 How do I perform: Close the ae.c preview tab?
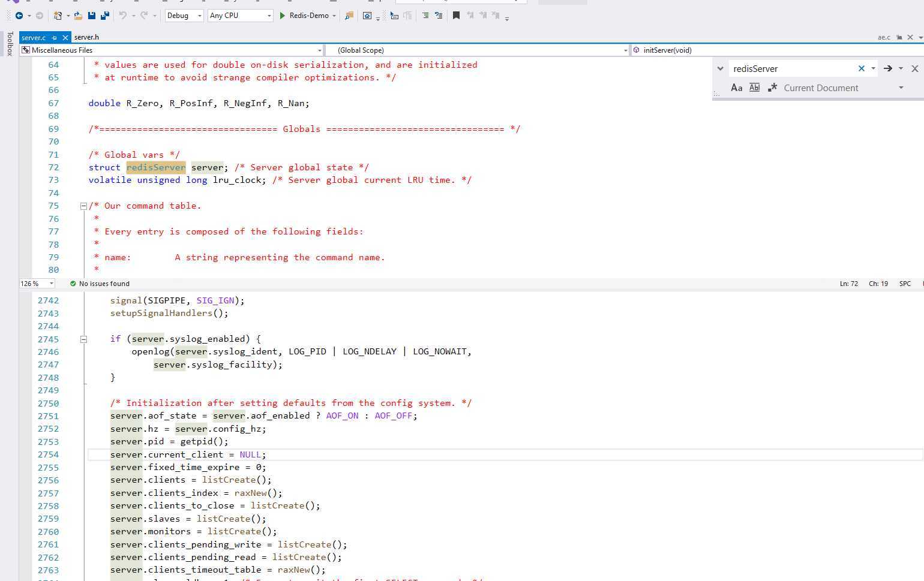click(x=910, y=37)
